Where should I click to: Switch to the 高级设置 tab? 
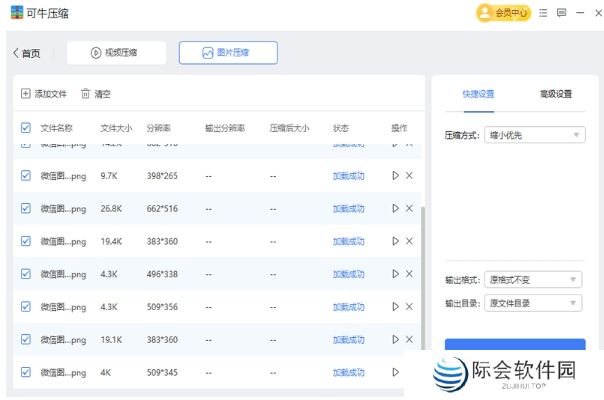(555, 94)
